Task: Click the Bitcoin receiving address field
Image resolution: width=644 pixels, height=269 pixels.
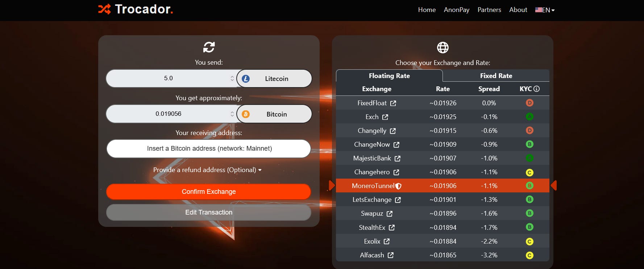Action: 209,148
